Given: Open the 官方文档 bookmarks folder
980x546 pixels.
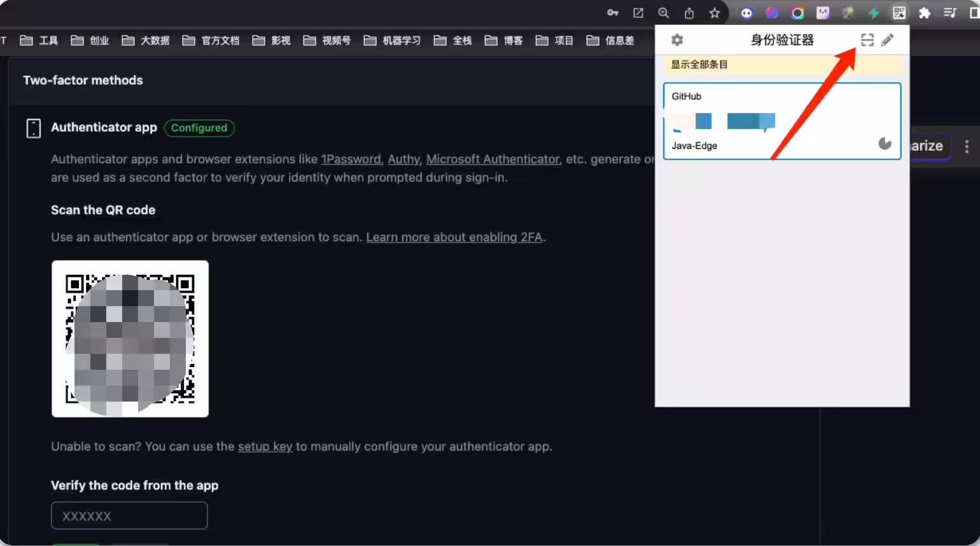Looking at the screenshot, I should point(211,41).
